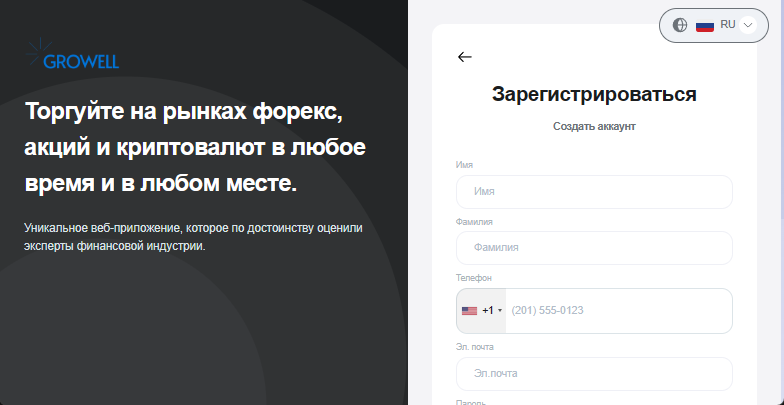
Task: Focus the Имя input field
Action: coord(594,192)
